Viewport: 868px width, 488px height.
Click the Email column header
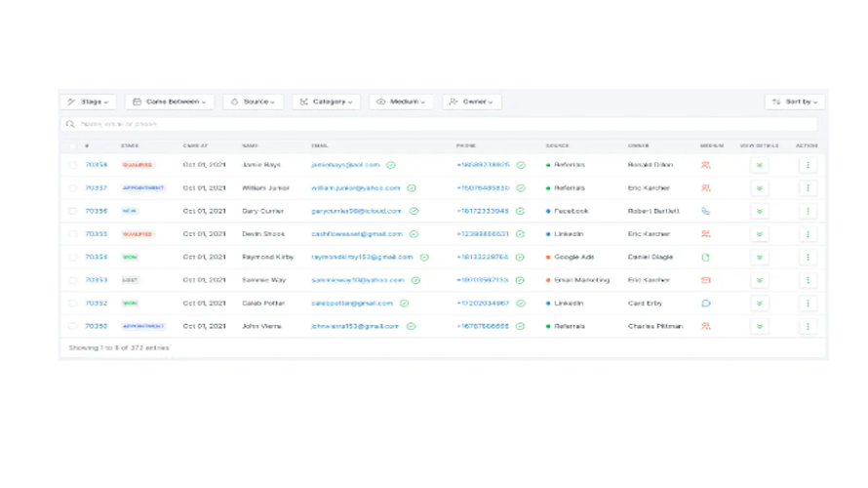320,145
